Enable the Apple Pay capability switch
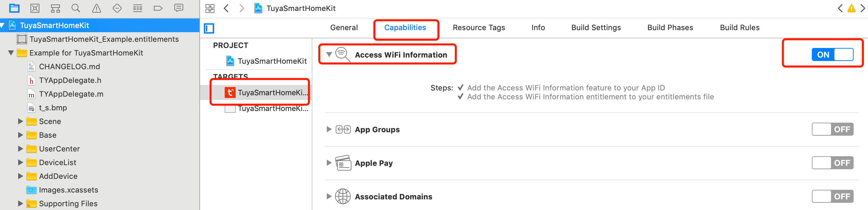The height and width of the screenshot is (210, 868). click(x=832, y=163)
